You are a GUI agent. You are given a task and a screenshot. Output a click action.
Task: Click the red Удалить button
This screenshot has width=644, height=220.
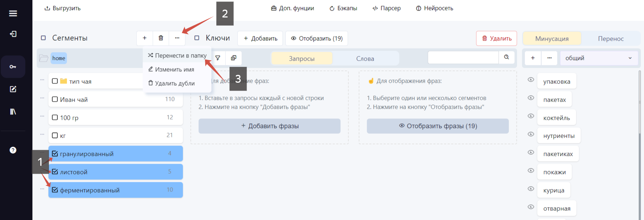coord(497,39)
